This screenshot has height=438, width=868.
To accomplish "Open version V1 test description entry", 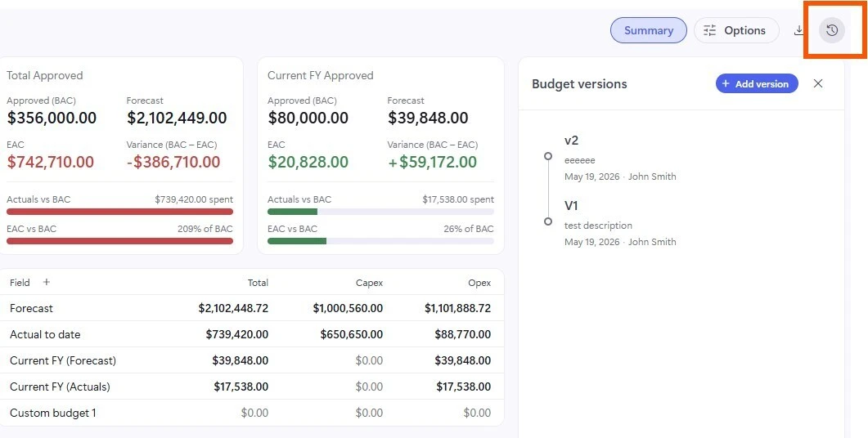I will [x=620, y=223].
